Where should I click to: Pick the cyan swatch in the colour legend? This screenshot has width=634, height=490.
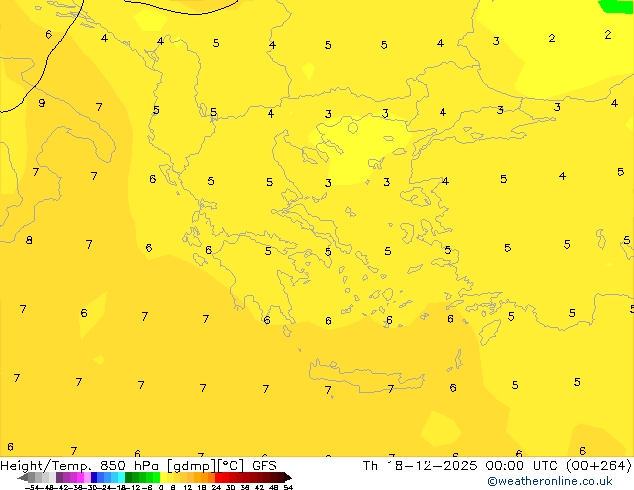(121, 477)
